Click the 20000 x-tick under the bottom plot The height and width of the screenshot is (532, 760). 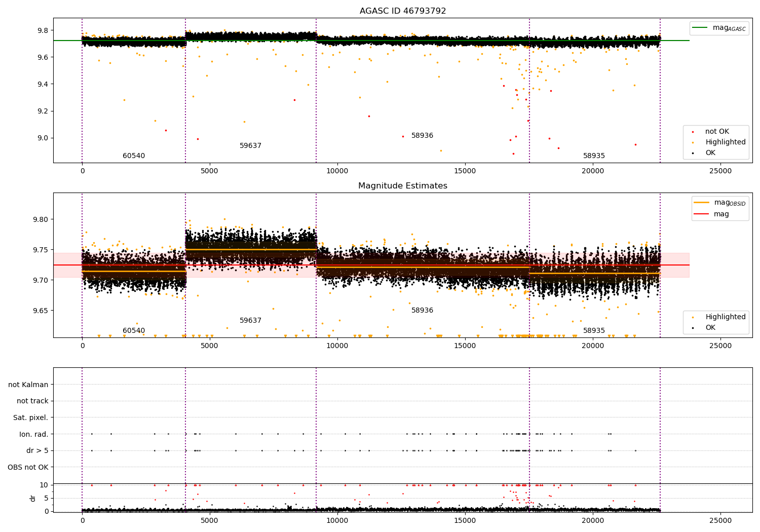593,520
